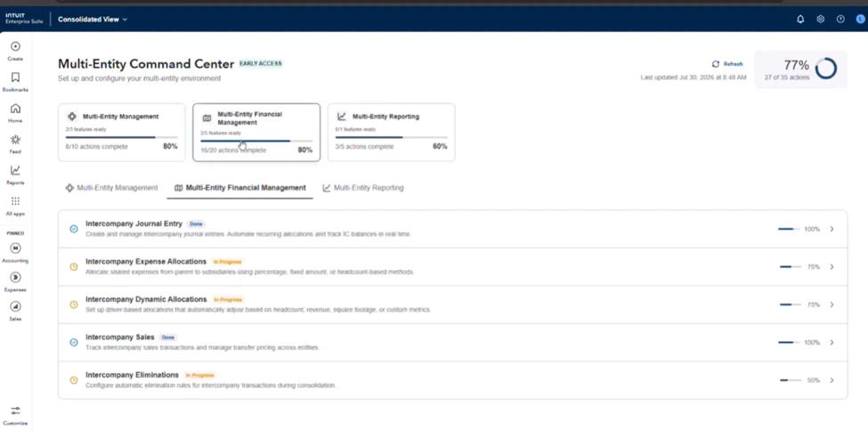Expand Intercompany Dynamic Allocations row chevron
This screenshot has width=868, height=431.
tap(831, 305)
